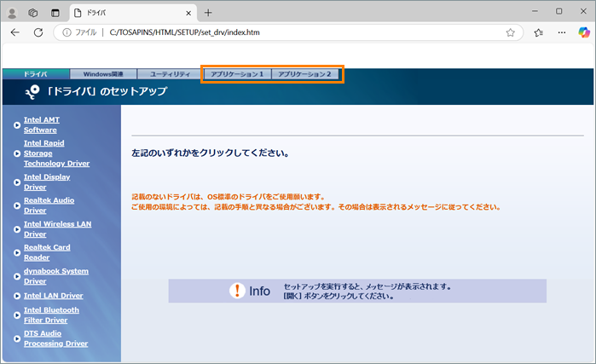Open the Intel Display Driver link
This screenshot has width=596, height=364.
47,182
